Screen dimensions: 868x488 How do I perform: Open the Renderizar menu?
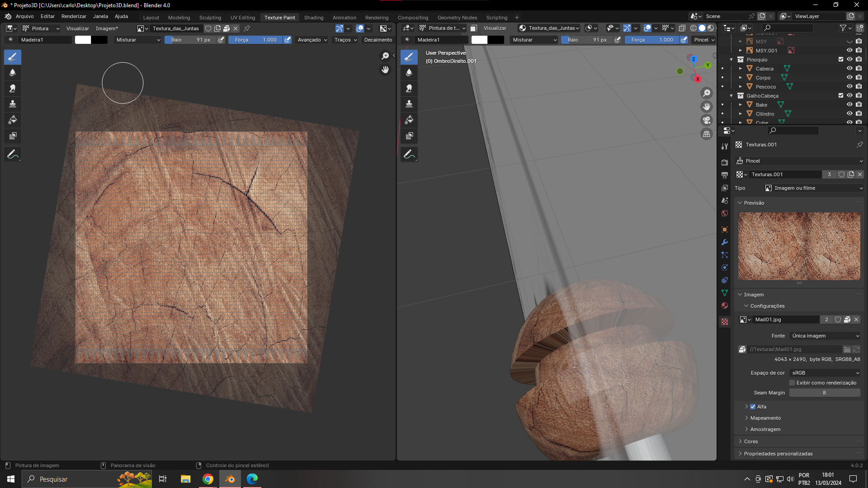(x=74, y=16)
